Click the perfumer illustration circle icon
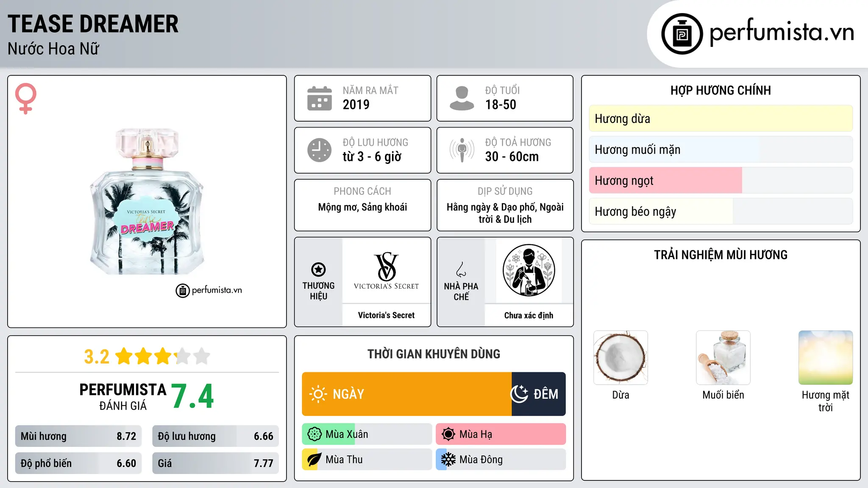The width and height of the screenshot is (868, 488). 529,270
